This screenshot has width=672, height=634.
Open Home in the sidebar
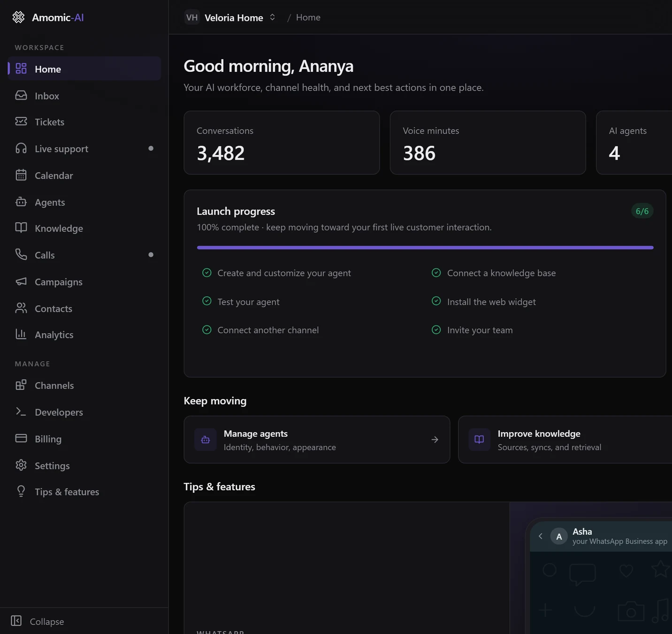click(84, 69)
